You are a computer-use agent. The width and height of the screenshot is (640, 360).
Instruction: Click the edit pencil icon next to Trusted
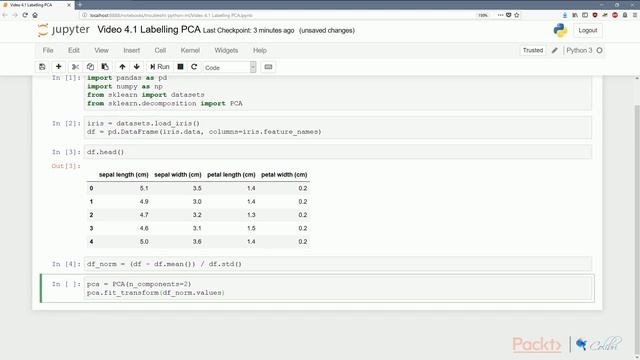point(554,51)
